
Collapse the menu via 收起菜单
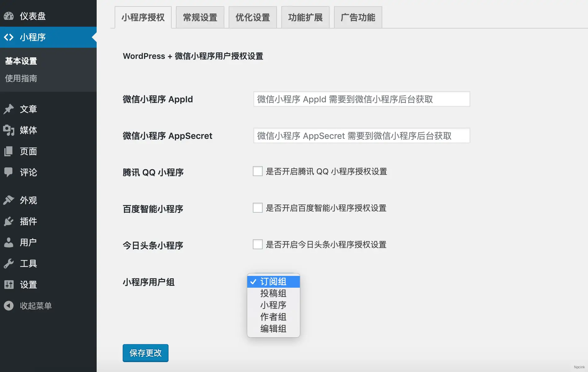click(28, 306)
